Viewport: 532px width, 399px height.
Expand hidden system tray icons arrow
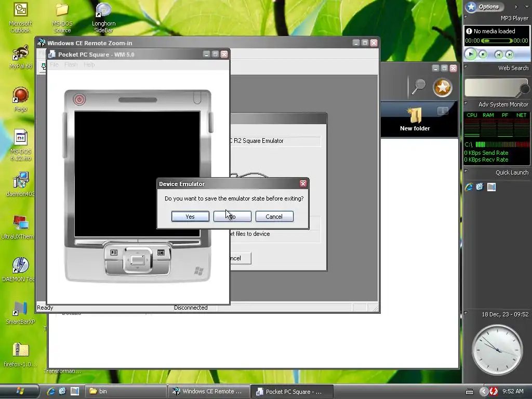click(484, 392)
